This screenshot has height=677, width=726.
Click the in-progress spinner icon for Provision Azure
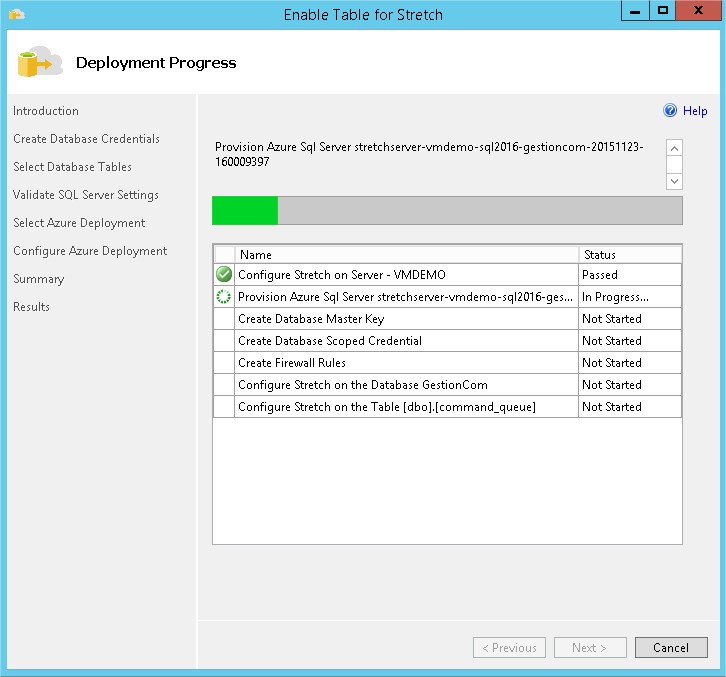point(224,296)
